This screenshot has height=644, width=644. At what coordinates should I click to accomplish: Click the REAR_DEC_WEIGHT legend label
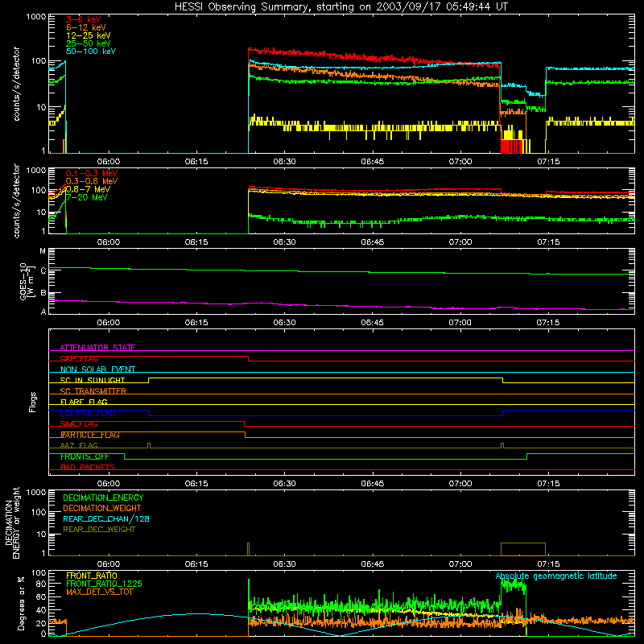(x=99, y=530)
